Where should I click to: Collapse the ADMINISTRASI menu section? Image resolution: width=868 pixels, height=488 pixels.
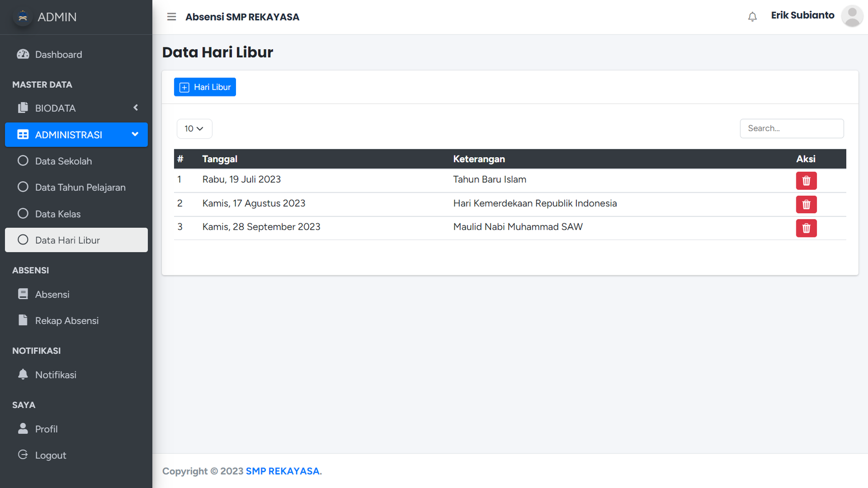click(x=76, y=134)
